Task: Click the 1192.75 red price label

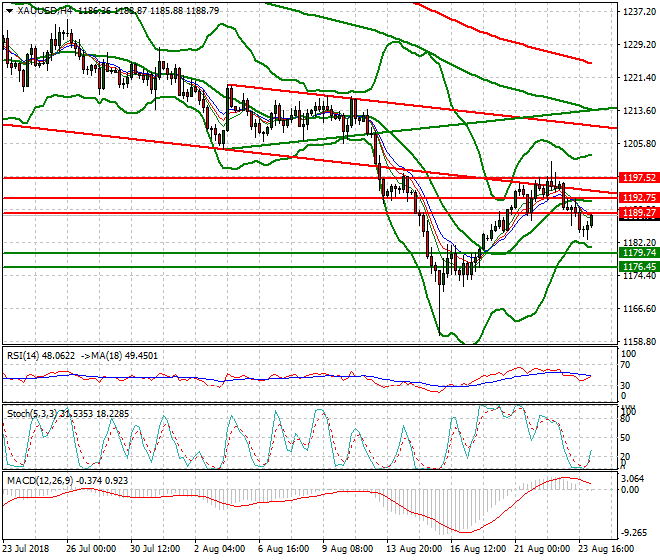Action: tap(639, 197)
